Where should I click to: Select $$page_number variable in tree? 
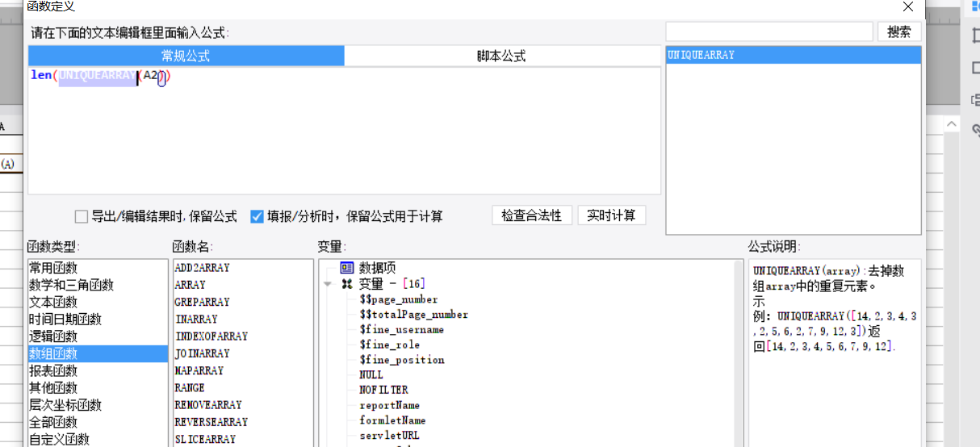pyautogui.click(x=399, y=299)
